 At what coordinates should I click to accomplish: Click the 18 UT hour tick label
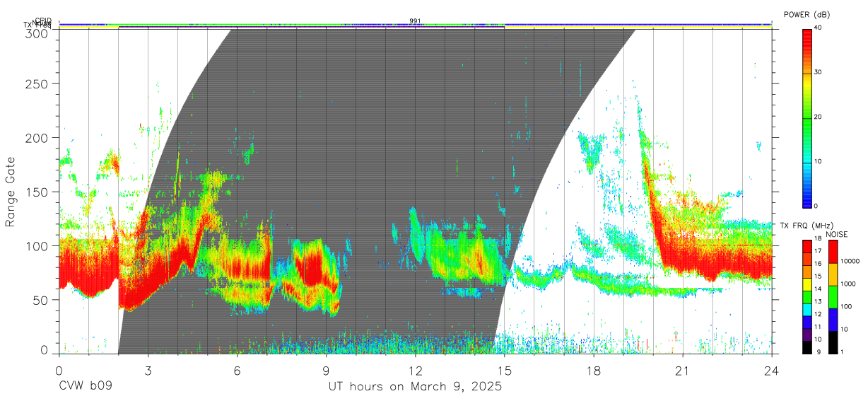(x=593, y=371)
